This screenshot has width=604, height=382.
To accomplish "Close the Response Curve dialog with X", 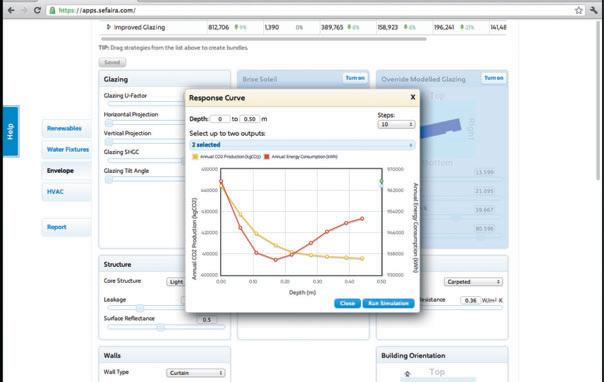I will point(413,97).
